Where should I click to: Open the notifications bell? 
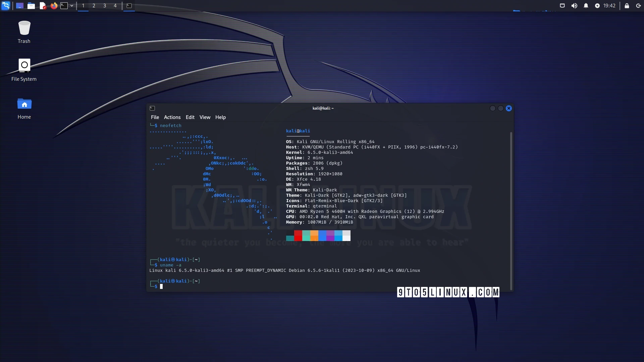(x=586, y=6)
